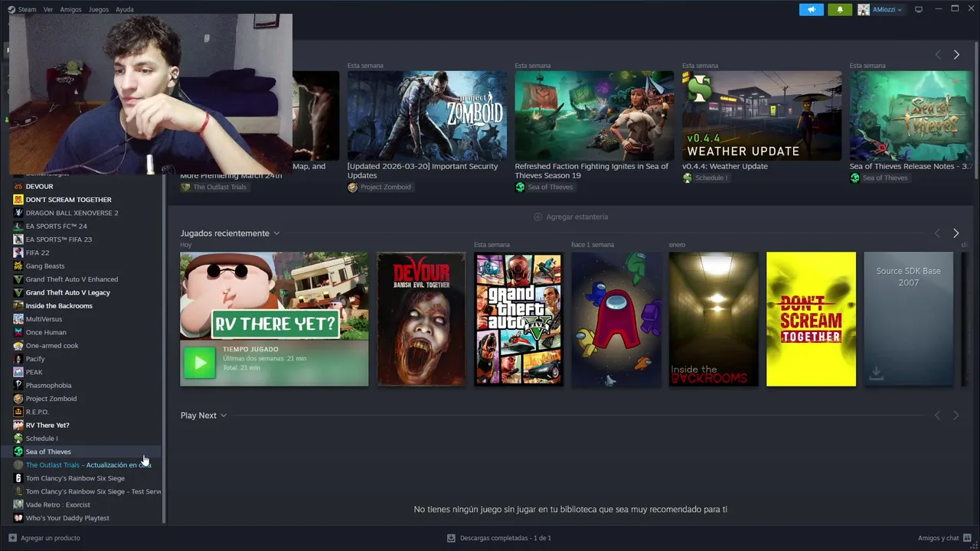Image resolution: width=980 pixels, height=551 pixels.
Task: Click the game list sidebar scrollbar
Action: click(164, 348)
